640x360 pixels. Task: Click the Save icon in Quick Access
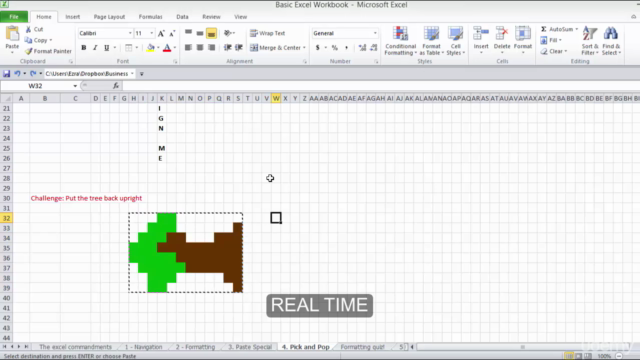click(x=7, y=73)
